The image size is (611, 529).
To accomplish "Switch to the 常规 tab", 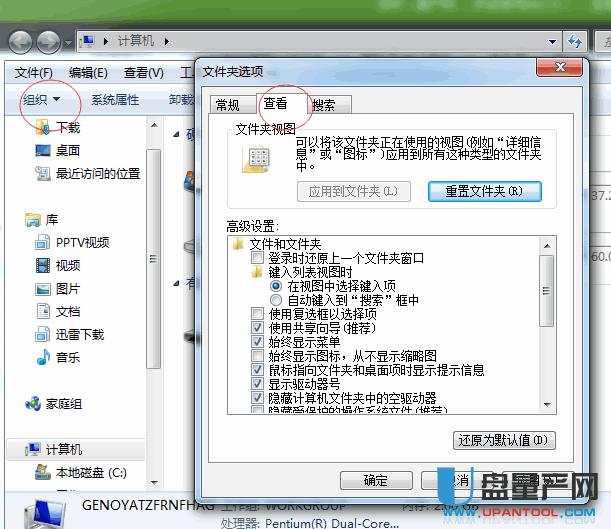I will coord(228,104).
